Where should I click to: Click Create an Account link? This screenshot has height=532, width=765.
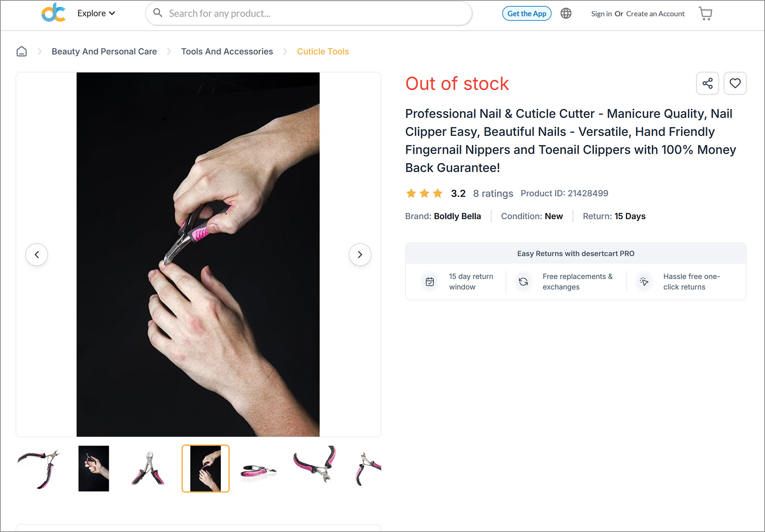point(655,14)
